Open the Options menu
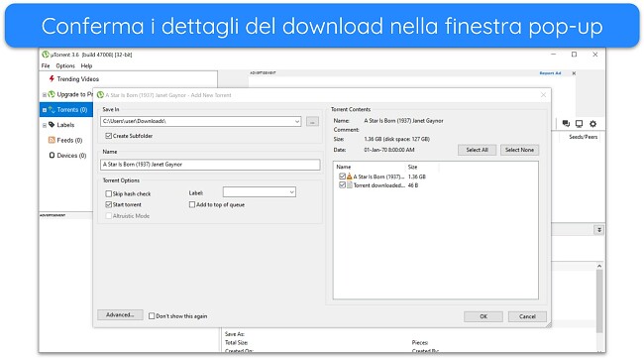Screen dimensions: 644x358 pyautogui.click(x=65, y=65)
